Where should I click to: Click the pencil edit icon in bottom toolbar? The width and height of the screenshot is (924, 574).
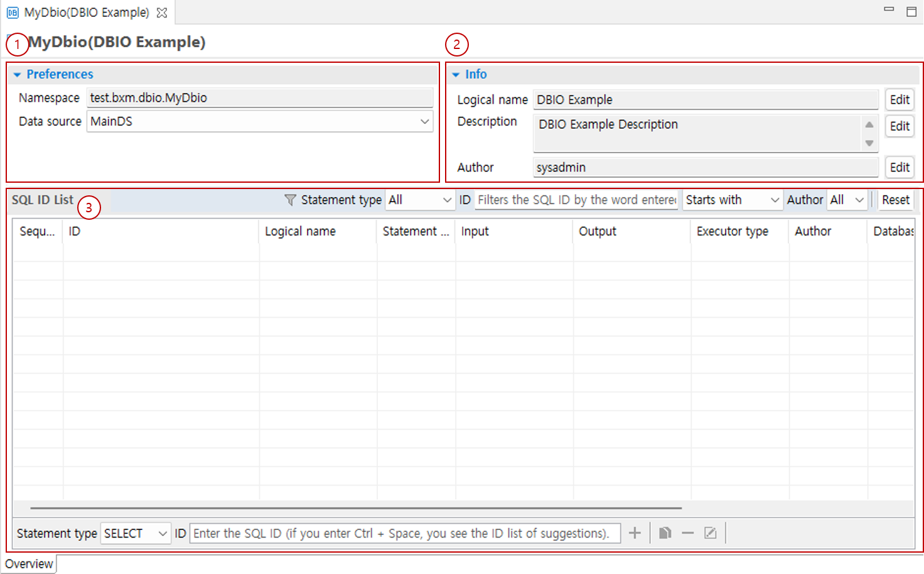point(710,533)
